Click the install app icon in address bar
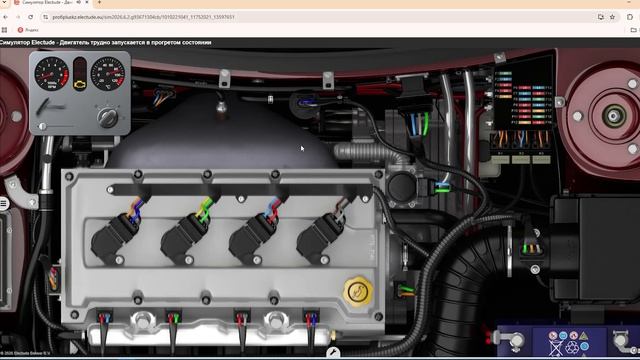The width and height of the screenshot is (640, 360). coord(600,17)
